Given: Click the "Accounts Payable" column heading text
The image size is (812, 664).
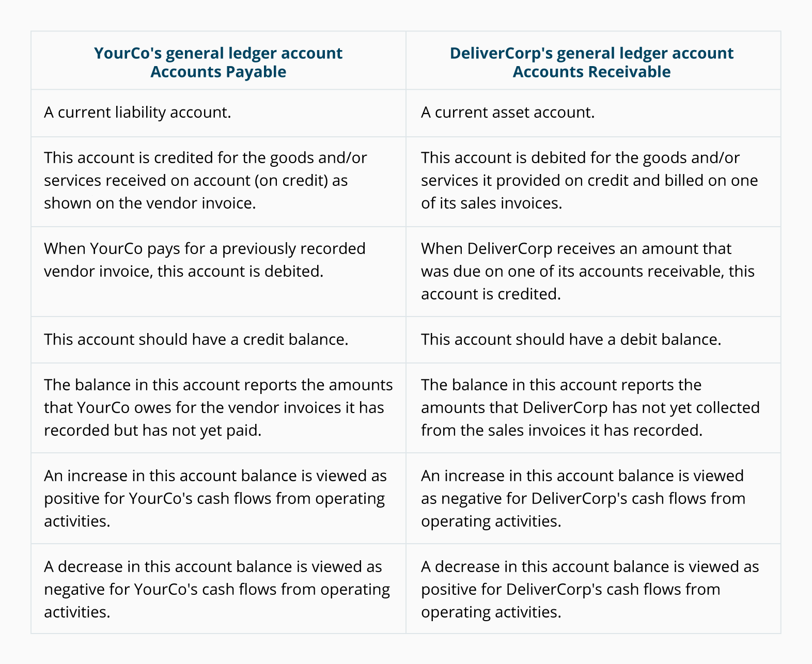Looking at the screenshot, I should tap(218, 72).
